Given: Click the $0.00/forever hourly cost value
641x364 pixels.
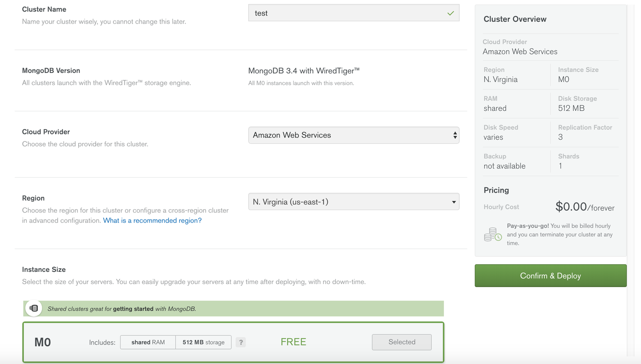Looking at the screenshot, I should pyautogui.click(x=584, y=206).
